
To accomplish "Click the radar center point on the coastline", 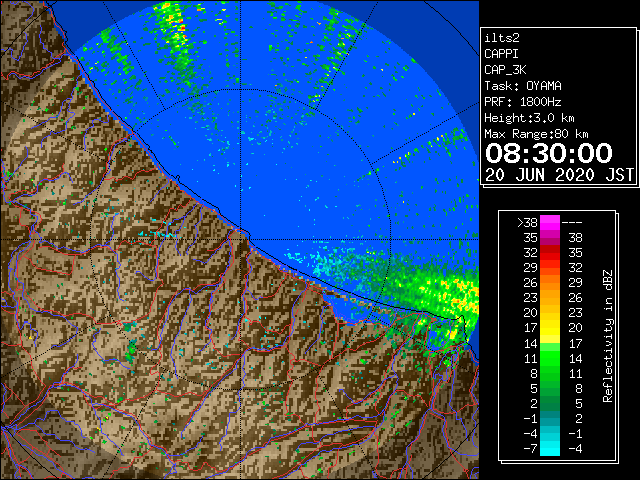I will (241, 239).
